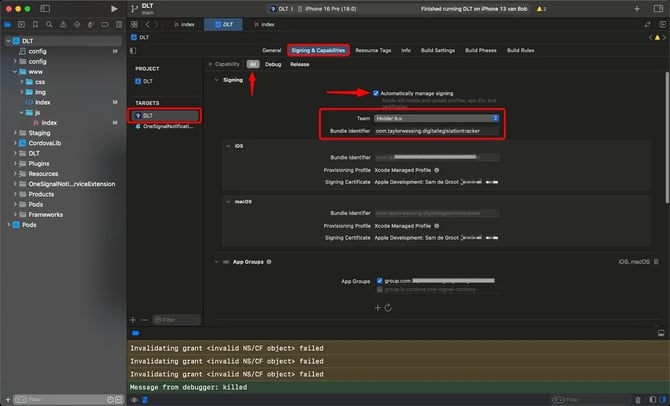This screenshot has width=670, height=406.
Task: Click the + Capability button
Action: coord(225,63)
